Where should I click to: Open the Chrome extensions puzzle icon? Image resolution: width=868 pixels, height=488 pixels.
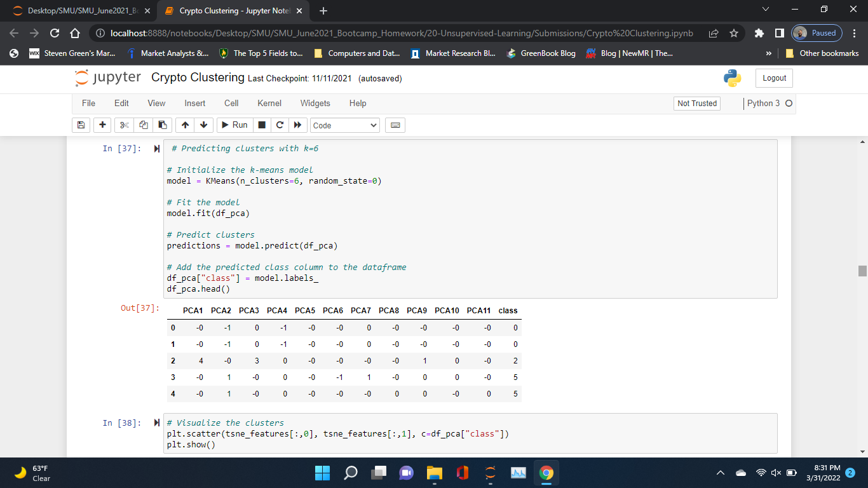[759, 33]
